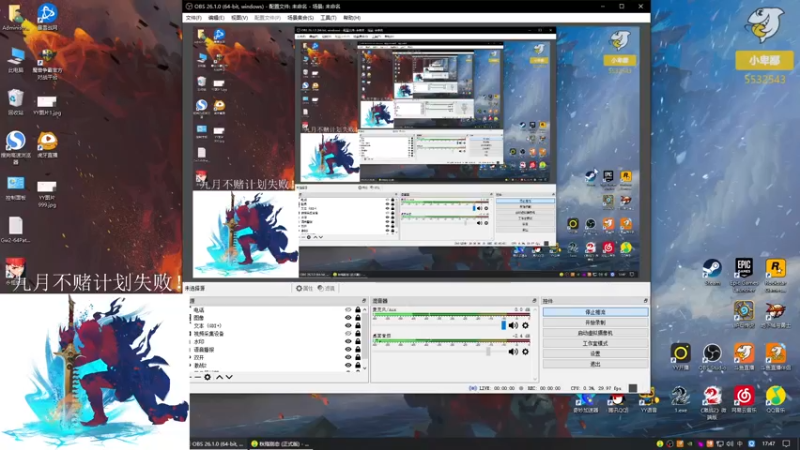
Task: Open 麦克风/Aux mixer gear settings
Action: pos(525,326)
